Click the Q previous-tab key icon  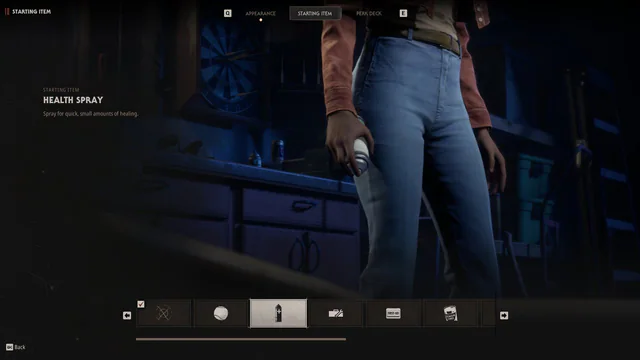228,13
